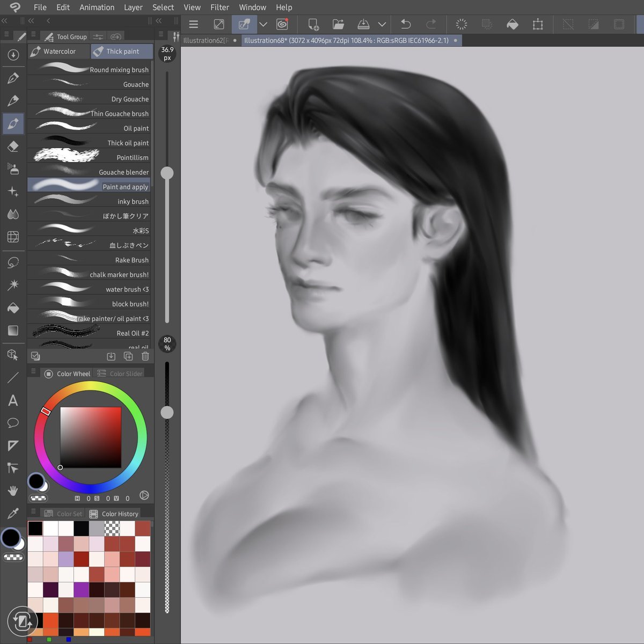Screen dimensions: 644x644
Task: Select the Gradient tool
Action: (13, 330)
